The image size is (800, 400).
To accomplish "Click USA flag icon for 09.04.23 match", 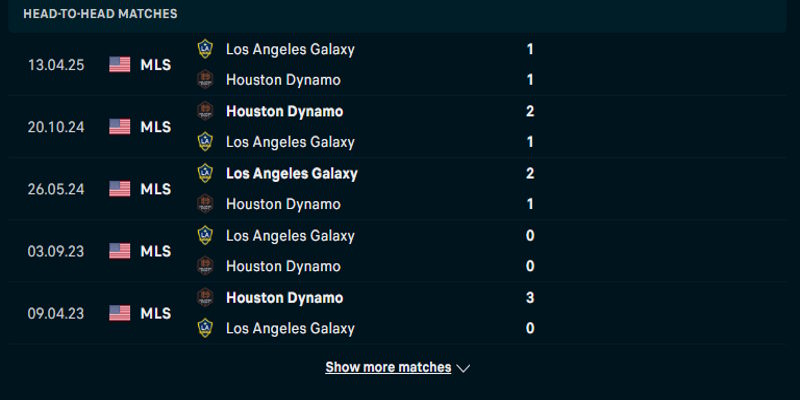I will [x=120, y=313].
